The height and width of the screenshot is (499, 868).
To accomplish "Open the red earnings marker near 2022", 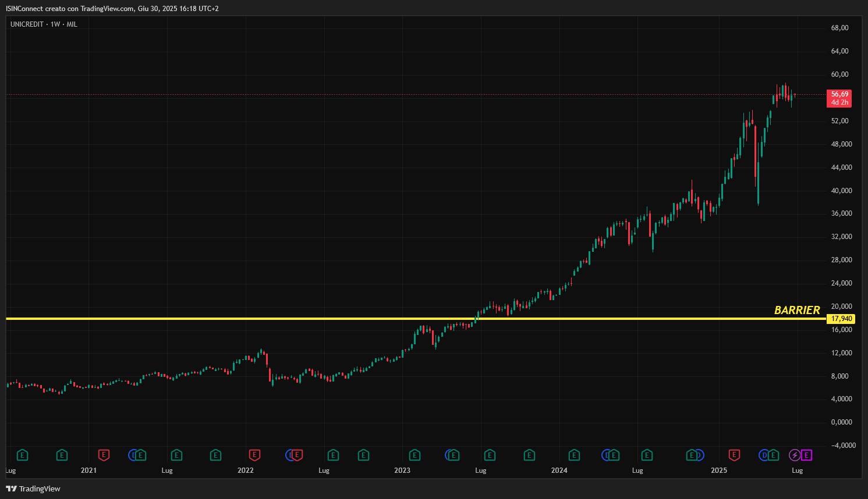I will tap(254, 455).
